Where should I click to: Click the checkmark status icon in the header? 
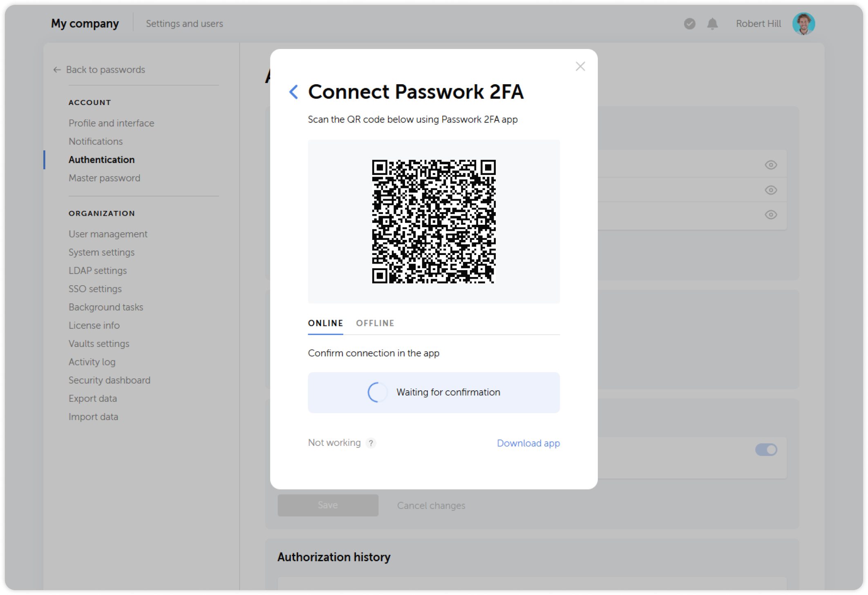point(689,24)
